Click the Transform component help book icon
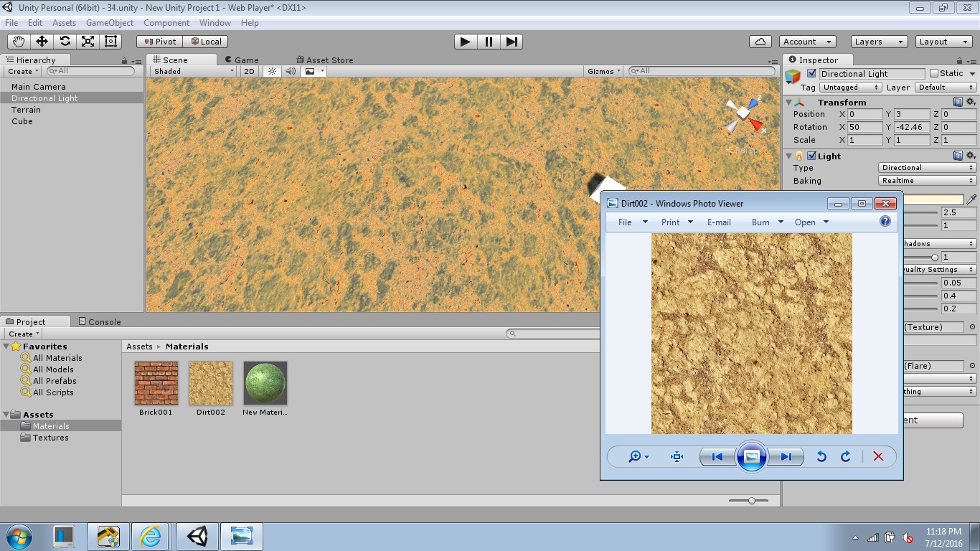Image resolution: width=980 pixels, height=551 pixels. (958, 102)
